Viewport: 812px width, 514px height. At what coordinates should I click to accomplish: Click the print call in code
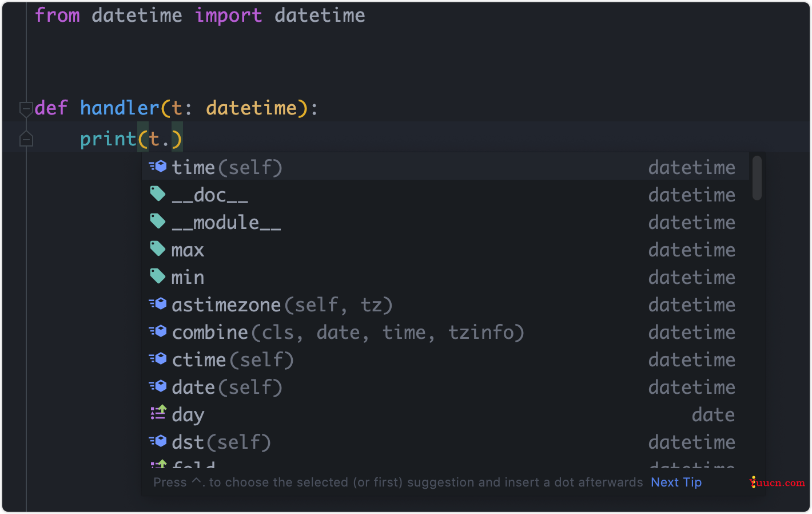108,139
